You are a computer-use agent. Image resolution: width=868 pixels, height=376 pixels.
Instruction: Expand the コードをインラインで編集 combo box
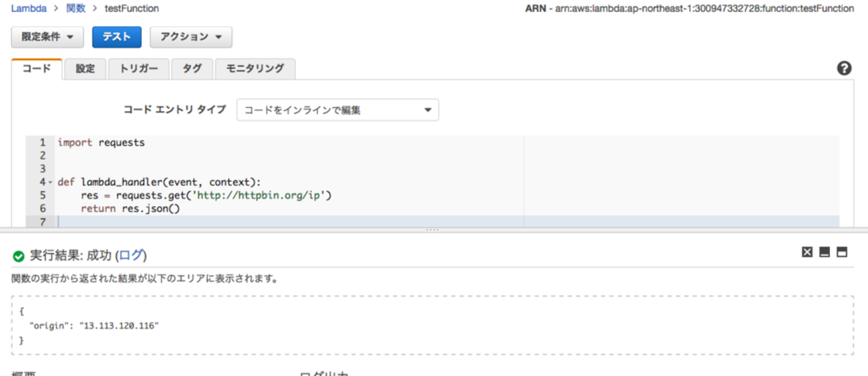click(x=337, y=110)
